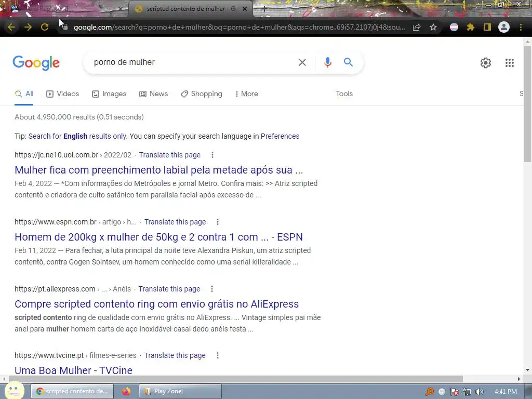Switch to News results tab
This screenshot has height=399, width=532.
point(154,94)
